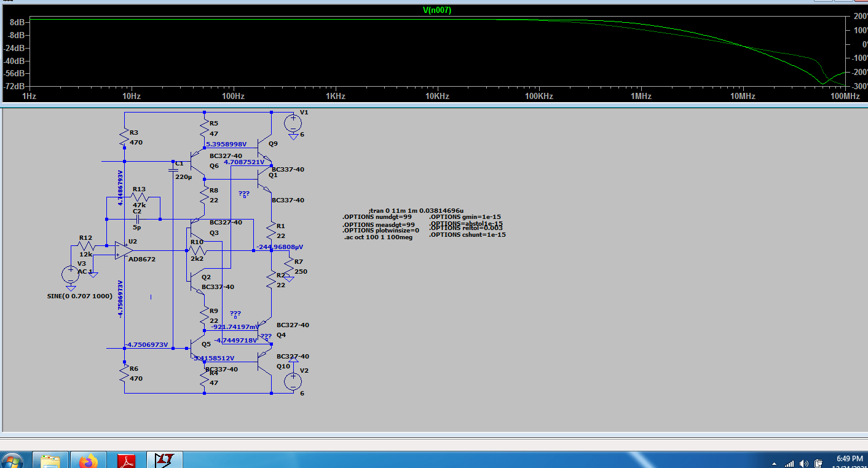Screen dimensions: 868x468
Task: Select resistor R12 12k symbol
Action: coord(85,246)
